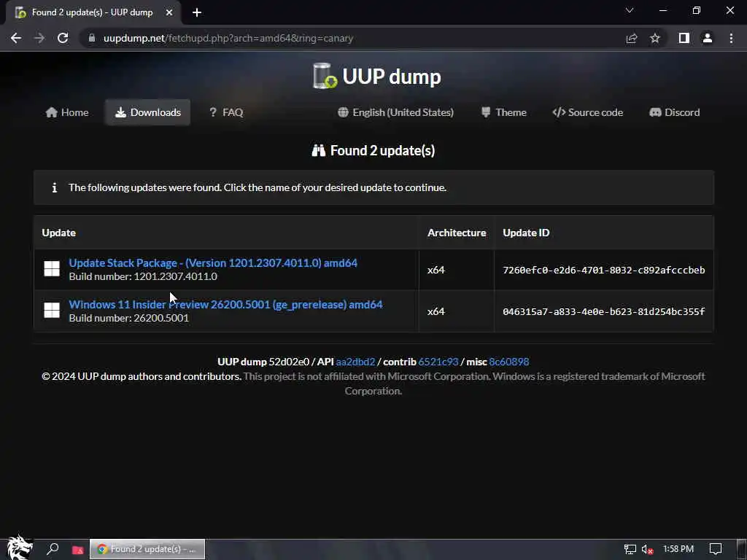Click the UUP dump logo icon
Image resolution: width=747 pixels, height=560 pixels.
pyautogui.click(x=325, y=76)
